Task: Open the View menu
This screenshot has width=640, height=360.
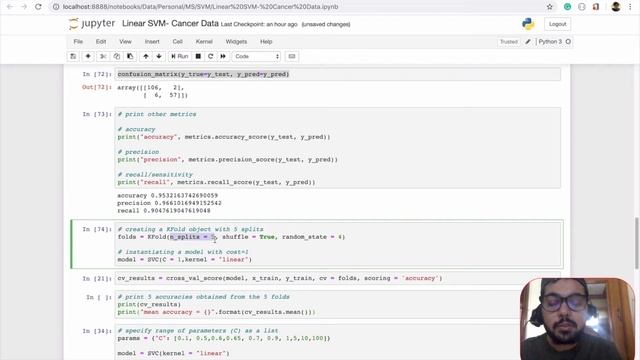Action: [125, 42]
